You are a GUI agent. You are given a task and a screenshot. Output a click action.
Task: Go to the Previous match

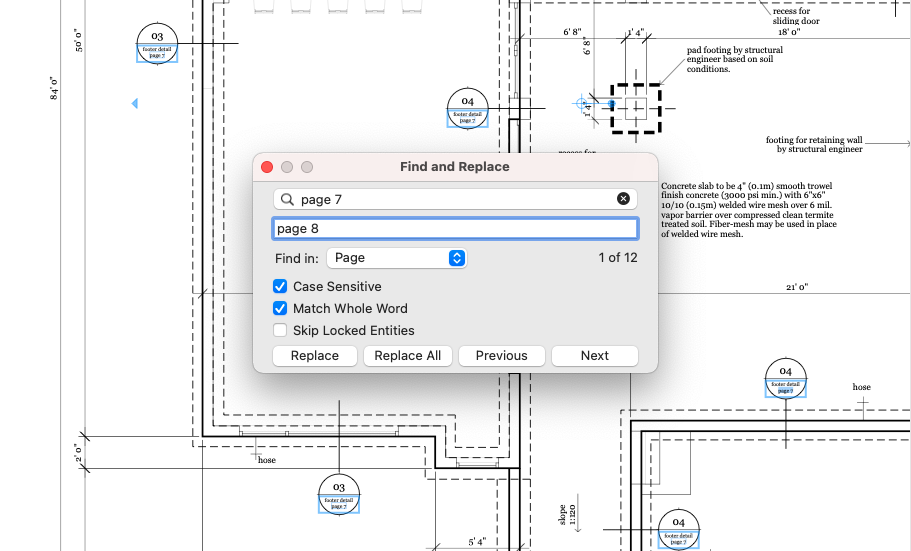click(501, 356)
